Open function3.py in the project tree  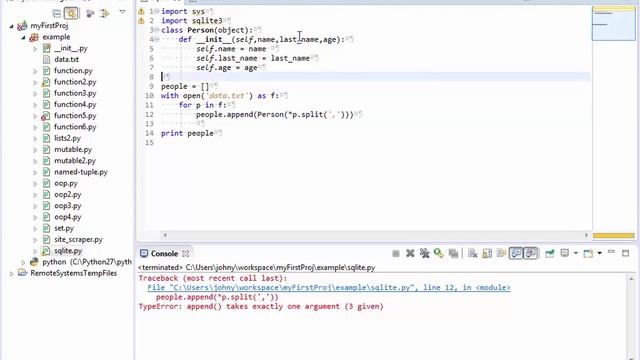click(75, 93)
